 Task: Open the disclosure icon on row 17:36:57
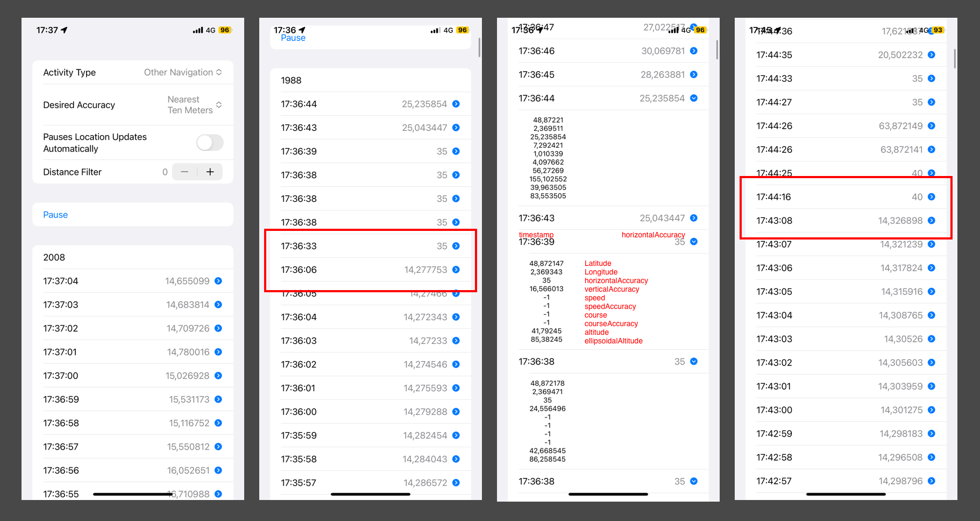pyautogui.click(x=218, y=447)
